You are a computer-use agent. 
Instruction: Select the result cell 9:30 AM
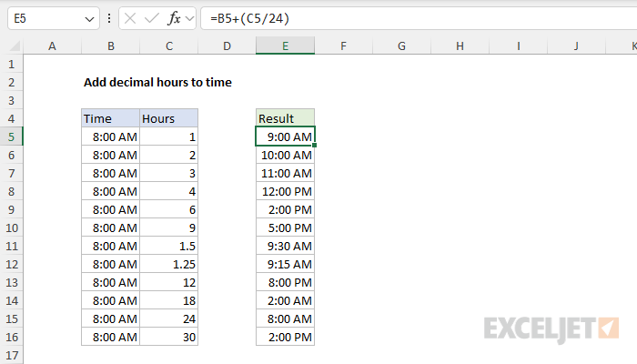[285, 246]
